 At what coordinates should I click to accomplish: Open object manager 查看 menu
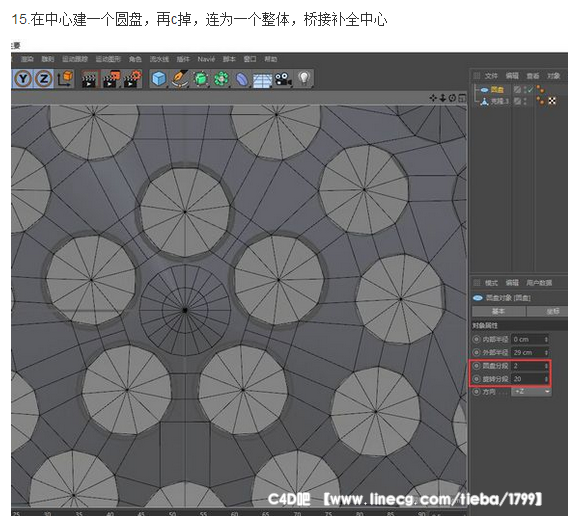tap(532, 76)
